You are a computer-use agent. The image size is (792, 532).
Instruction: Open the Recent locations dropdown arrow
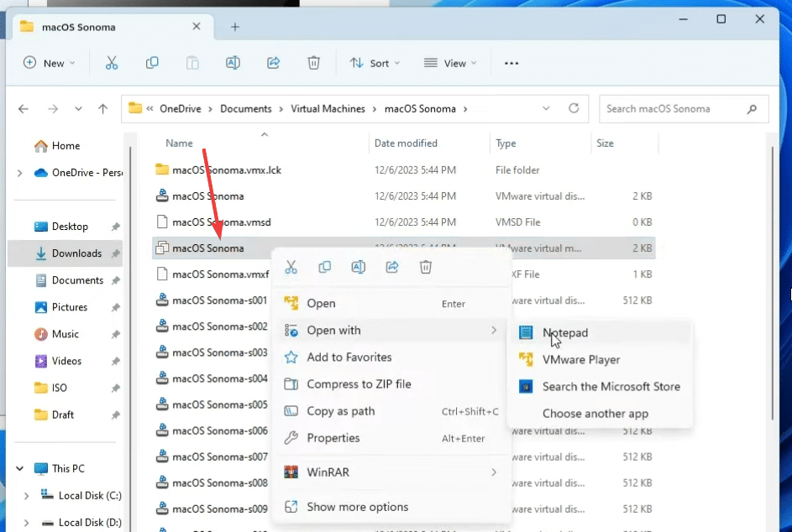click(78, 108)
